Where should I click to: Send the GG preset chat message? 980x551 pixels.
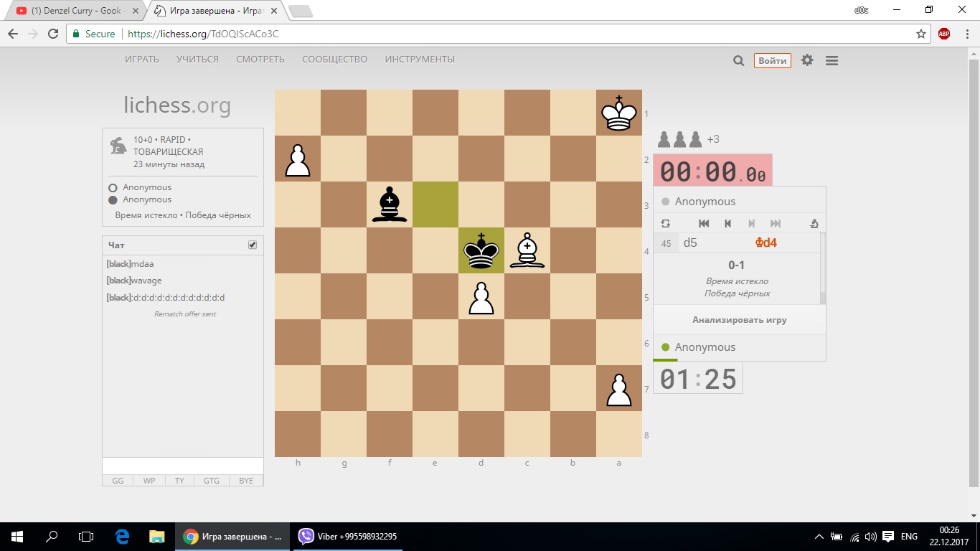tap(118, 481)
